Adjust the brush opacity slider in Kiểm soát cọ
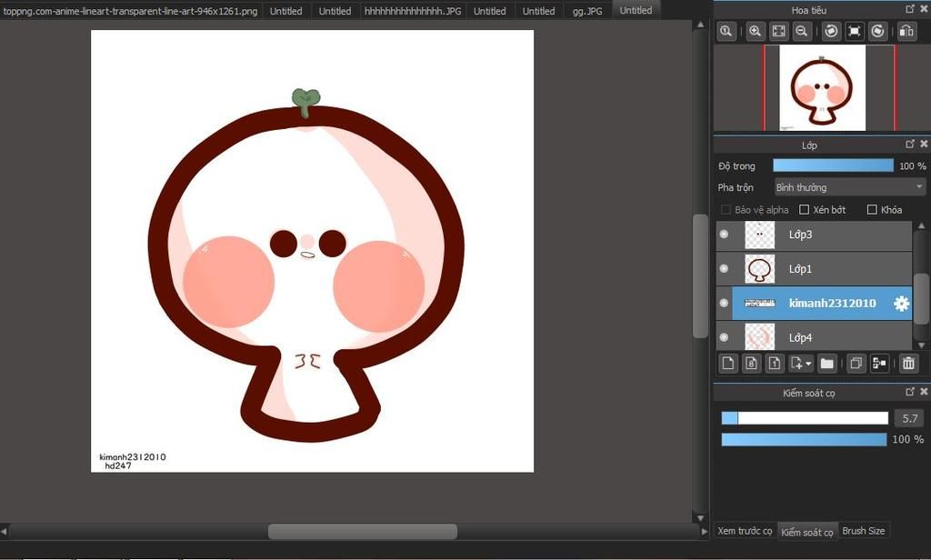 [x=804, y=439]
